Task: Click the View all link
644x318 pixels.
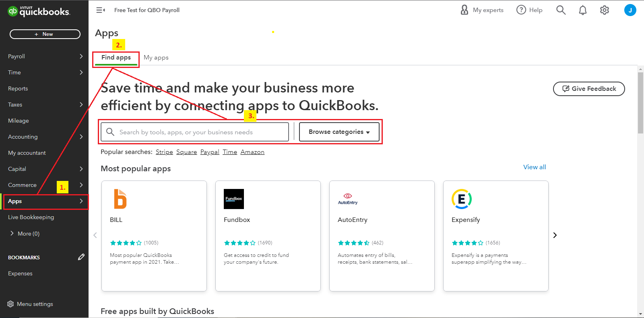Action: [535, 167]
